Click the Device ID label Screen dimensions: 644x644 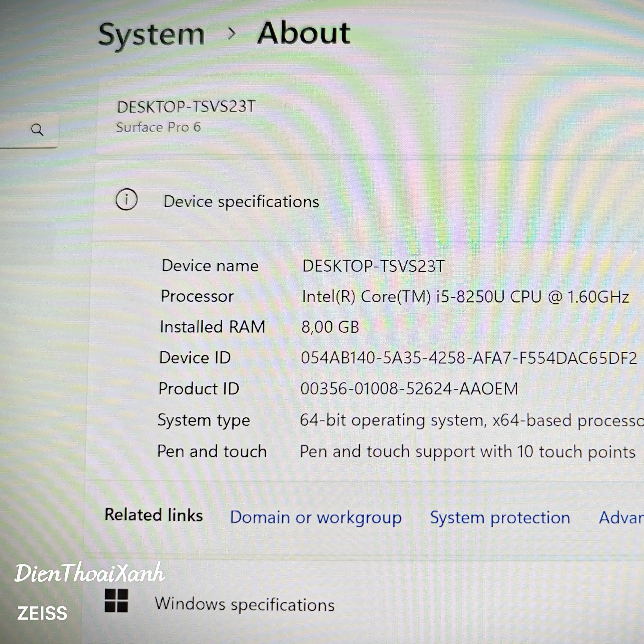click(x=195, y=358)
